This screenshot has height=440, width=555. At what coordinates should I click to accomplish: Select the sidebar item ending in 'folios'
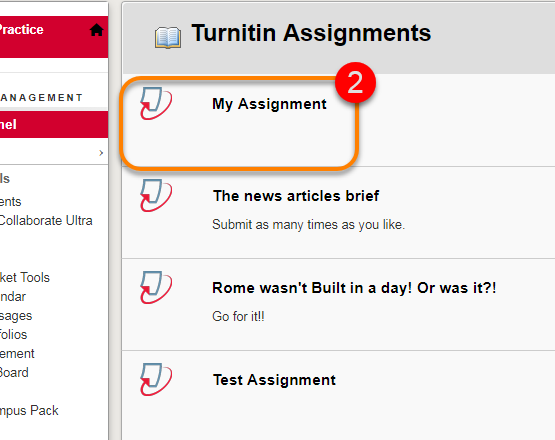pos(13,335)
